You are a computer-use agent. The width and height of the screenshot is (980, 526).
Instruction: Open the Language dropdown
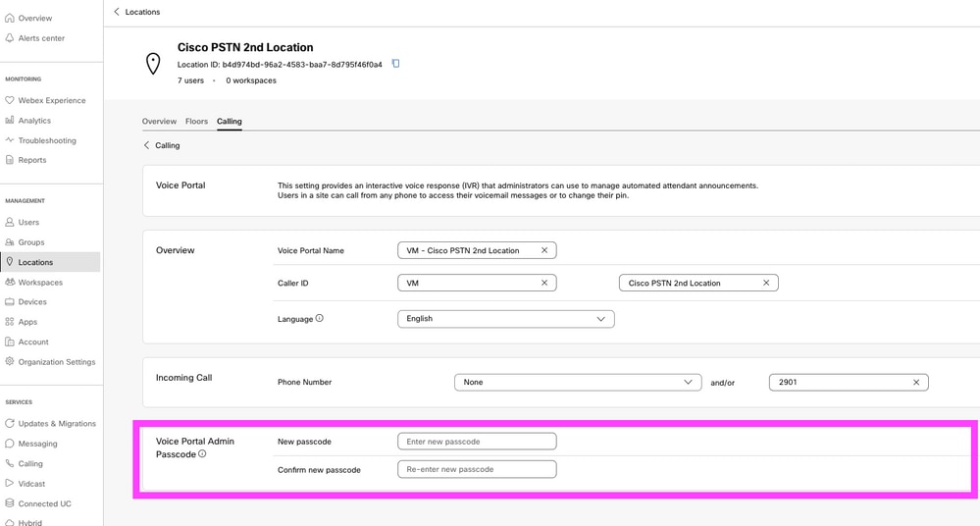coord(505,319)
